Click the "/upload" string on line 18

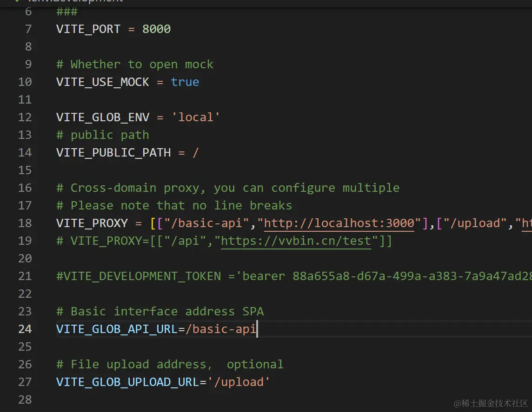[x=475, y=223]
